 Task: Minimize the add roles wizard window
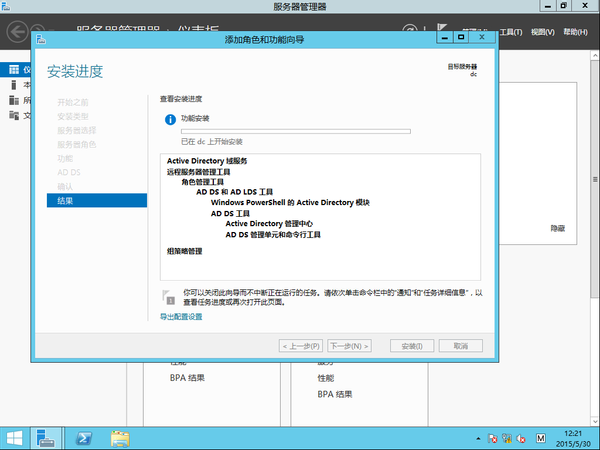[x=445, y=38]
